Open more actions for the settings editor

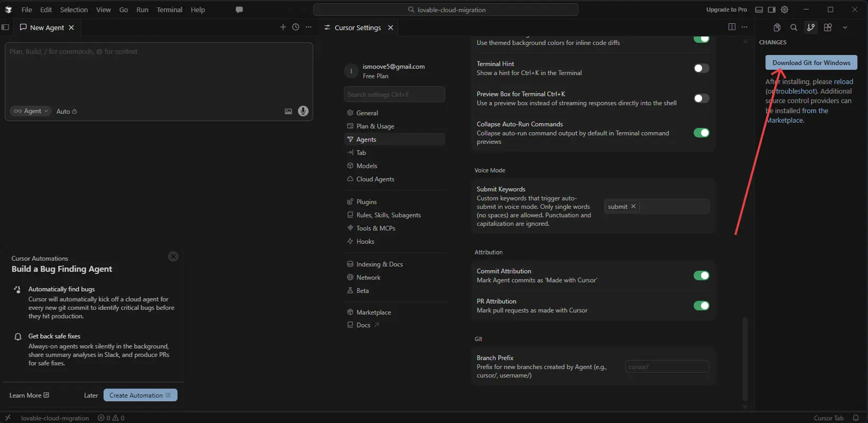click(x=744, y=27)
